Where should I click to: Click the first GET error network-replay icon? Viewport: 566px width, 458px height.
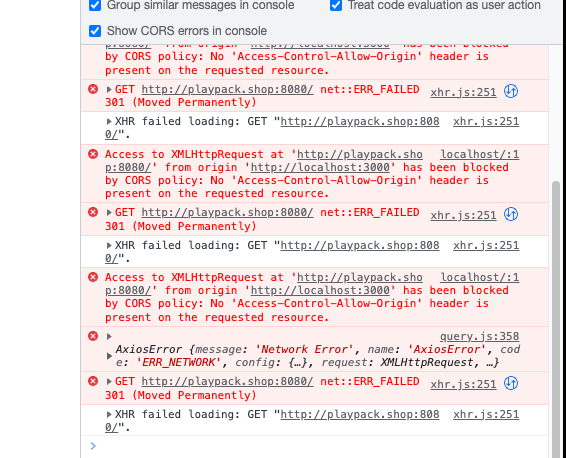pyautogui.click(x=511, y=91)
